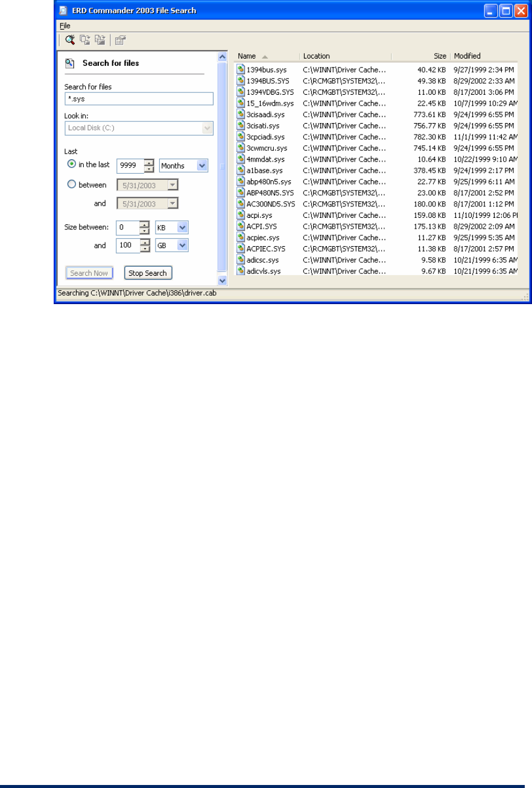Screen dimensions: 532x788
Task: Select the file icon beside 3cwmcru.sys
Action: pyautogui.click(x=241, y=148)
